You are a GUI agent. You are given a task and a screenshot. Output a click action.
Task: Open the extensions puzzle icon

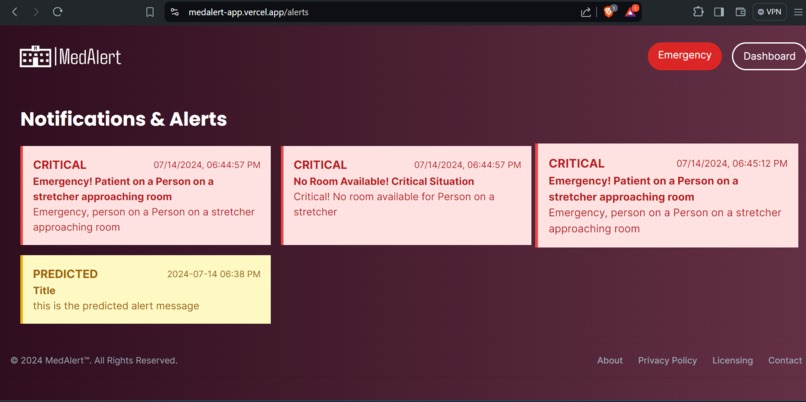click(x=698, y=12)
